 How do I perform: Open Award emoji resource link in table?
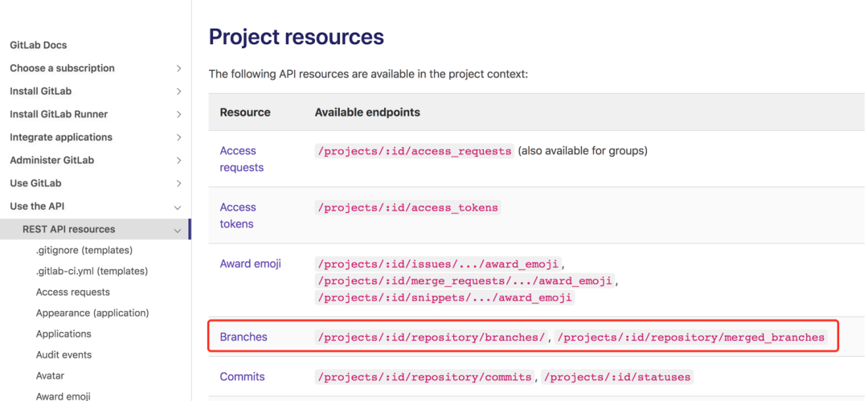pos(250,264)
